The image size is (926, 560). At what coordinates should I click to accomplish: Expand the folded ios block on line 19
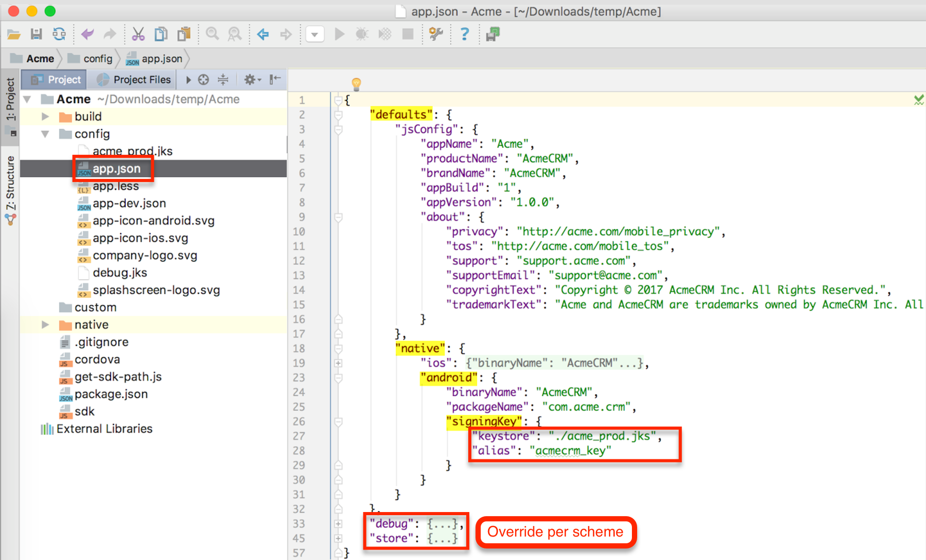click(338, 363)
